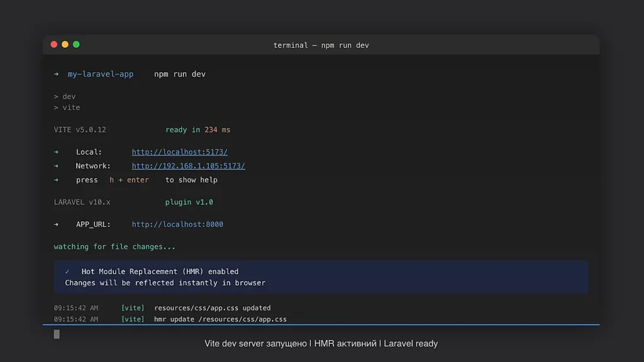This screenshot has height=362, width=644.
Task: Click the Hot Module Replacement notice banner
Action: 321,277
